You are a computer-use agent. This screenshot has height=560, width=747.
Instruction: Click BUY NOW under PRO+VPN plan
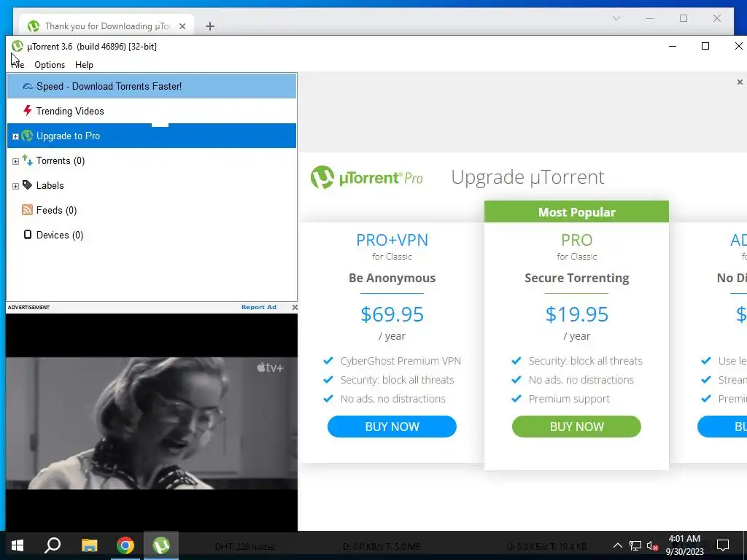392,427
